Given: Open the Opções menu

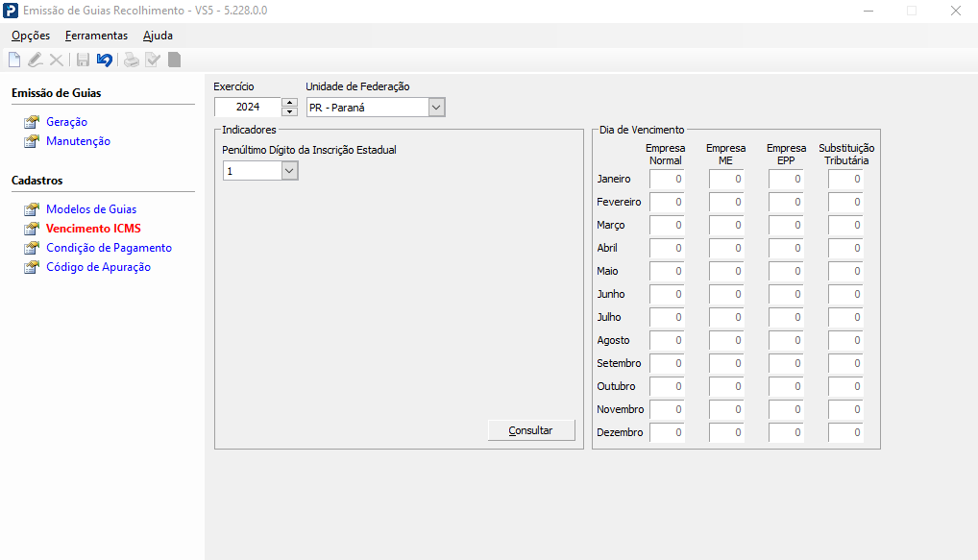Looking at the screenshot, I should pyautogui.click(x=31, y=36).
